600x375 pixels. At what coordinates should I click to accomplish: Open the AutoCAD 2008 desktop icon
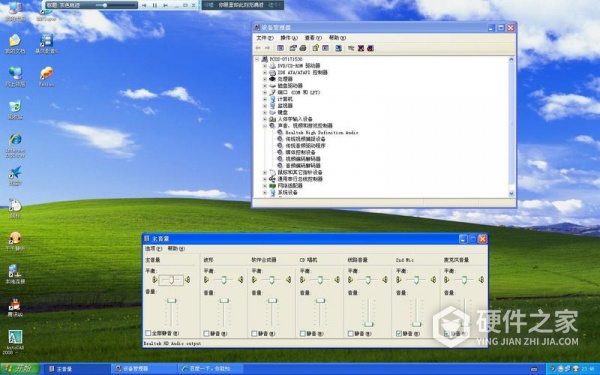pyautogui.click(x=15, y=342)
